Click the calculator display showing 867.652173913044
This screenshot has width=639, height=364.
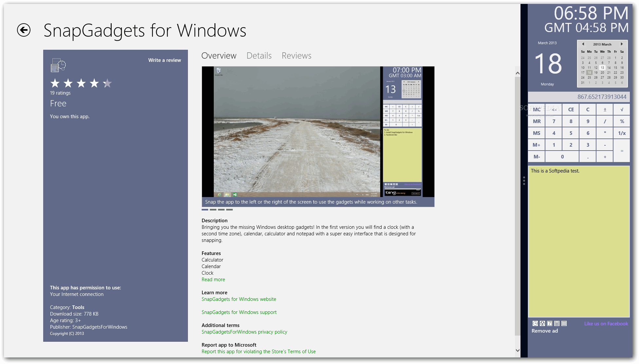pyautogui.click(x=579, y=97)
